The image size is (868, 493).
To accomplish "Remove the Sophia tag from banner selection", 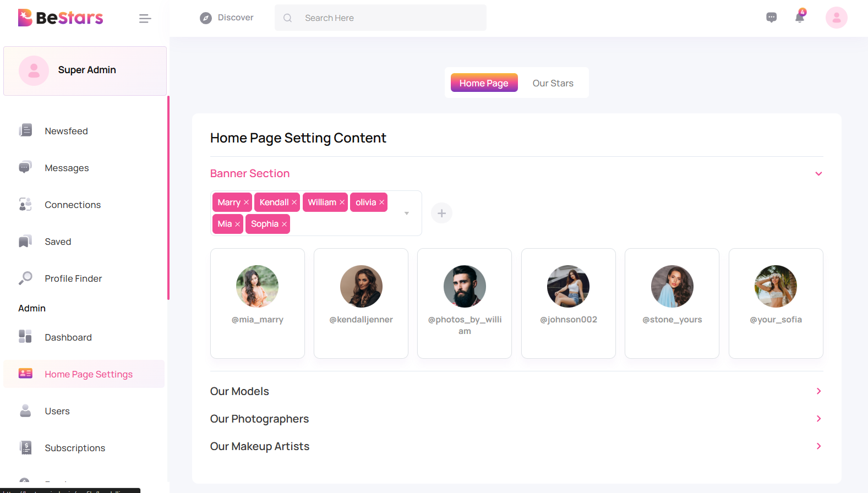I will [284, 224].
